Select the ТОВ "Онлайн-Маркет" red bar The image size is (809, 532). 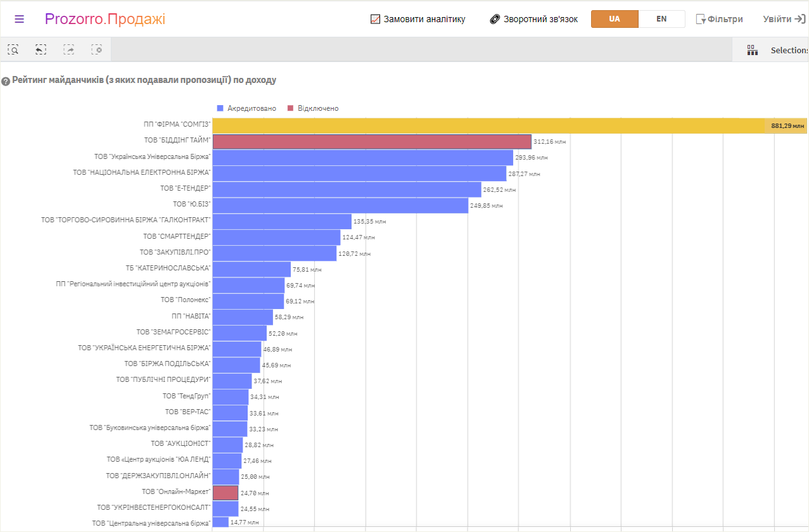click(x=226, y=493)
